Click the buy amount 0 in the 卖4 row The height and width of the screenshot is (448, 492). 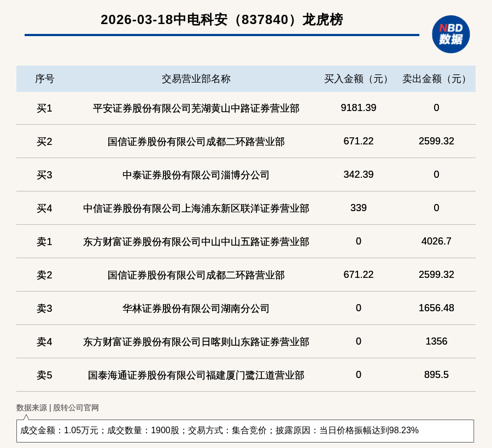358,341
